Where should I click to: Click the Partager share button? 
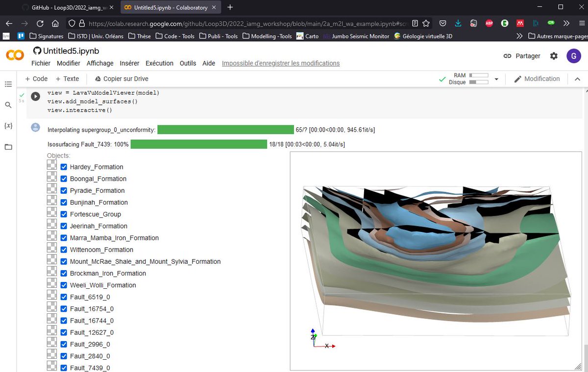(x=522, y=56)
